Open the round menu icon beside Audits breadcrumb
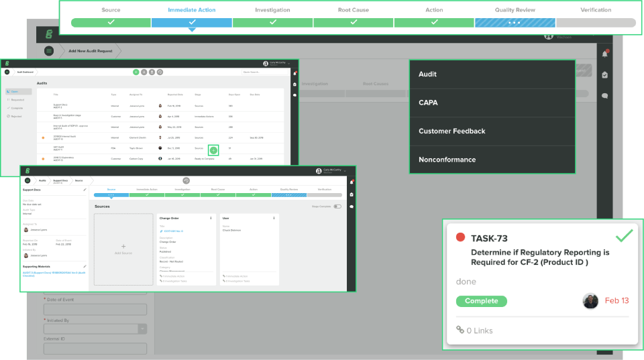The height and width of the screenshot is (360, 644). click(28, 180)
